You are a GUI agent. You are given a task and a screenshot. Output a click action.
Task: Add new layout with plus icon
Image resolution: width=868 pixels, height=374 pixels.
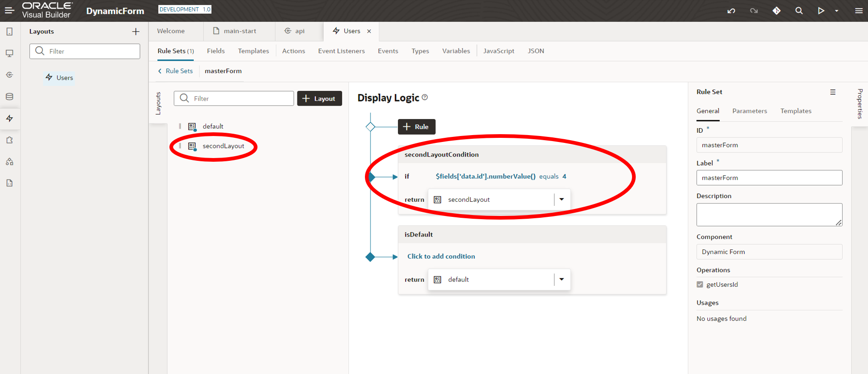tap(135, 32)
